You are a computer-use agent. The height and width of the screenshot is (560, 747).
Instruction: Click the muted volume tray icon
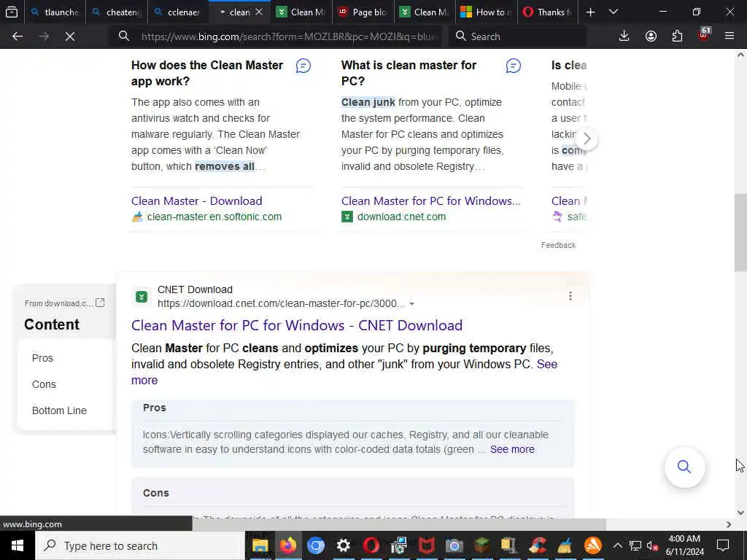tap(653, 545)
